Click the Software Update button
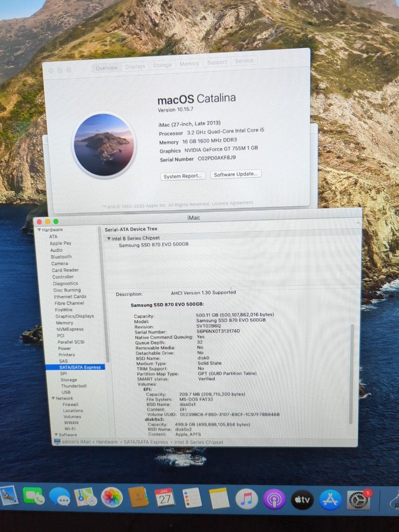The width and height of the screenshot is (399, 532). pyautogui.click(x=235, y=174)
